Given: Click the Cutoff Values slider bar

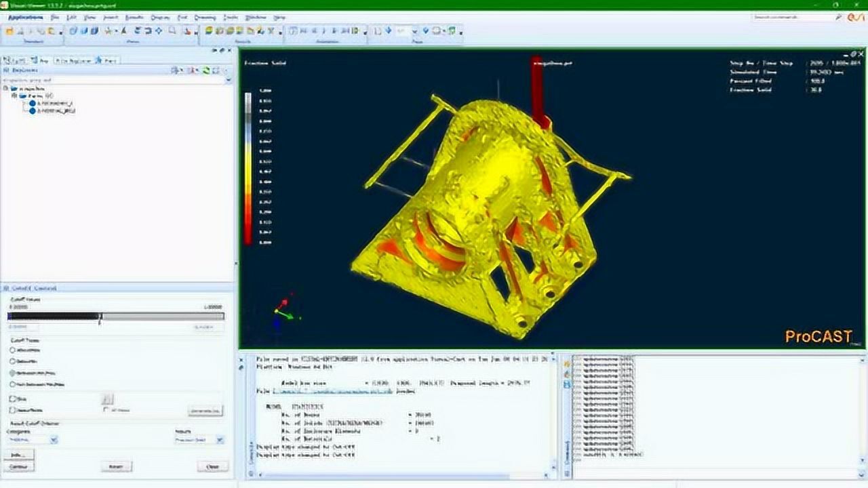Looking at the screenshot, I should tap(115, 316).
